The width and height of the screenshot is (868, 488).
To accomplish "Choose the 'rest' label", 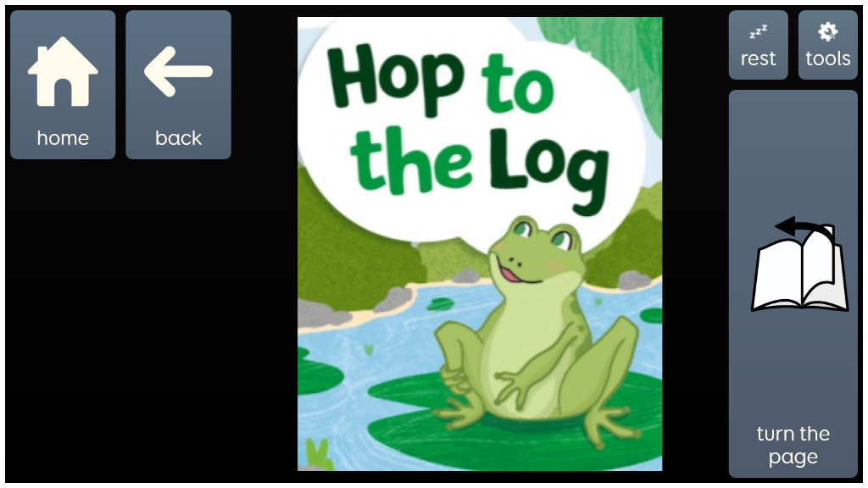I will point(759,58).
